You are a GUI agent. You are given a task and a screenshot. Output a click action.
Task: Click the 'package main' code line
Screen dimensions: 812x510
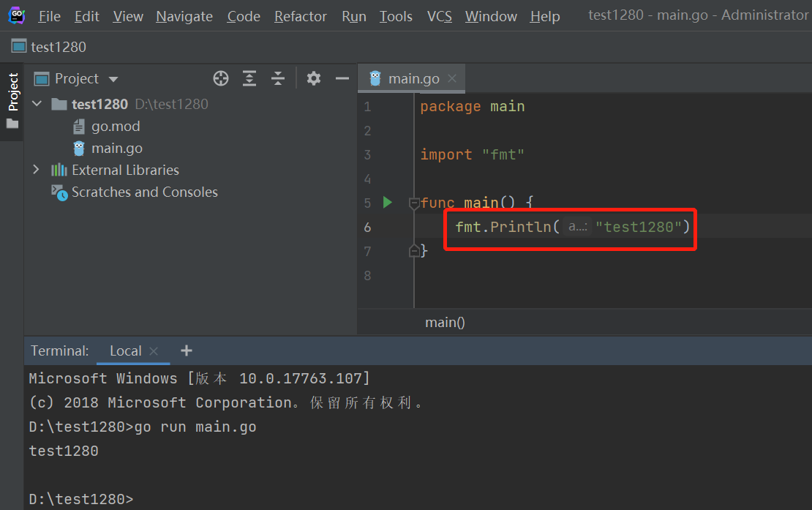[473, 107]
